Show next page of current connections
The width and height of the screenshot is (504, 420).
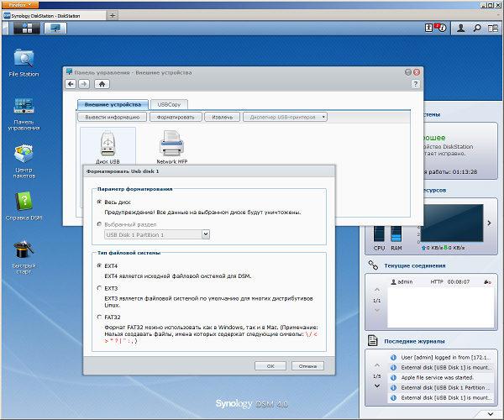pos(377,310)
